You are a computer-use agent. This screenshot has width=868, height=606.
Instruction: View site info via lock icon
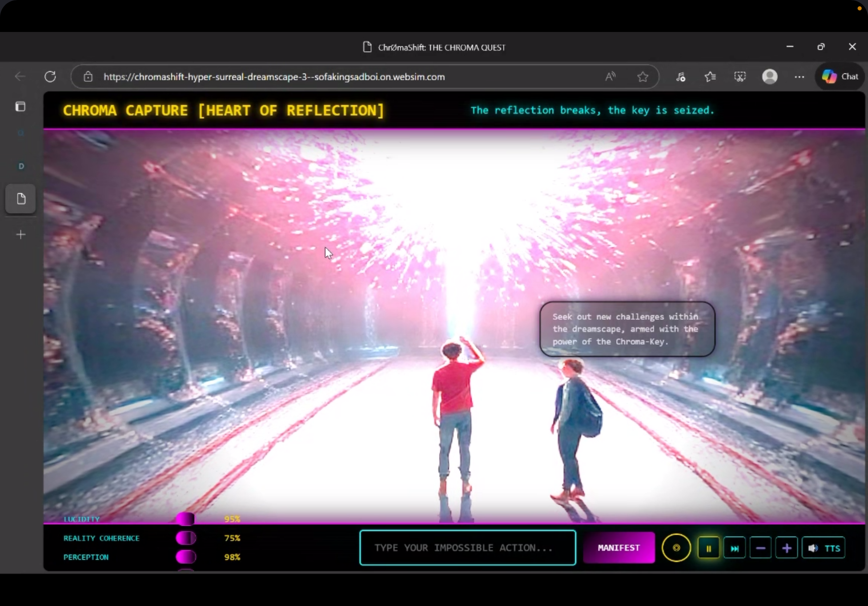tap(88, 77)
